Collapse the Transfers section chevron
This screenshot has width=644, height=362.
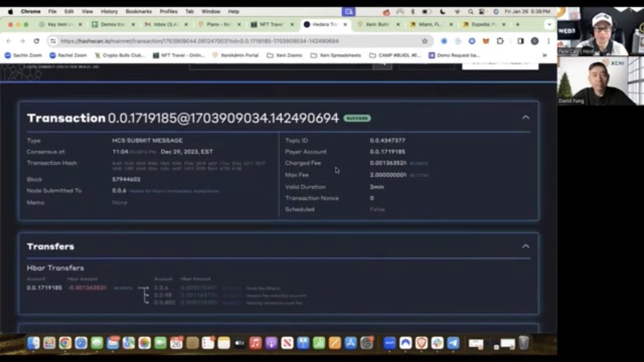pyautogui.click(x=525, y=246)
